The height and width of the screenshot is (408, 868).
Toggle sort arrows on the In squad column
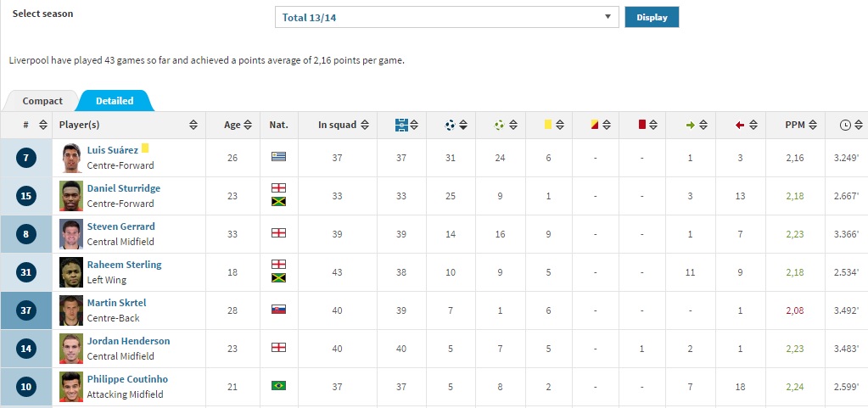[365, 125]
